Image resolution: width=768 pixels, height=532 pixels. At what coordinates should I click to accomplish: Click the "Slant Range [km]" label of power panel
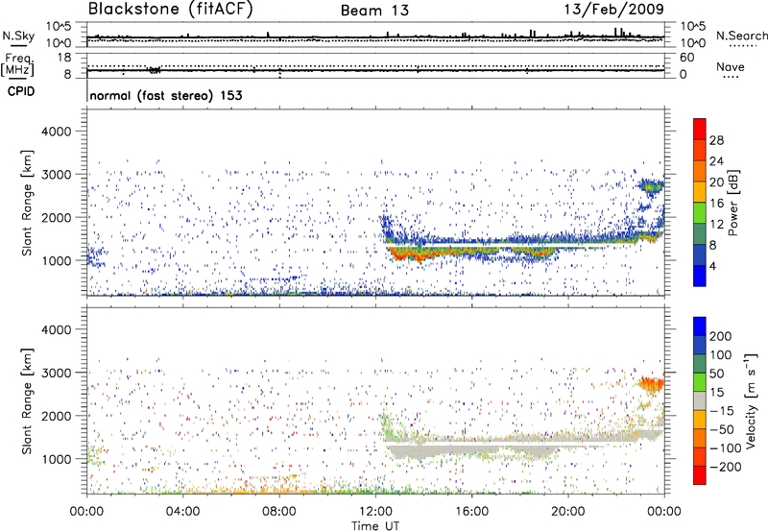[27, 203]
